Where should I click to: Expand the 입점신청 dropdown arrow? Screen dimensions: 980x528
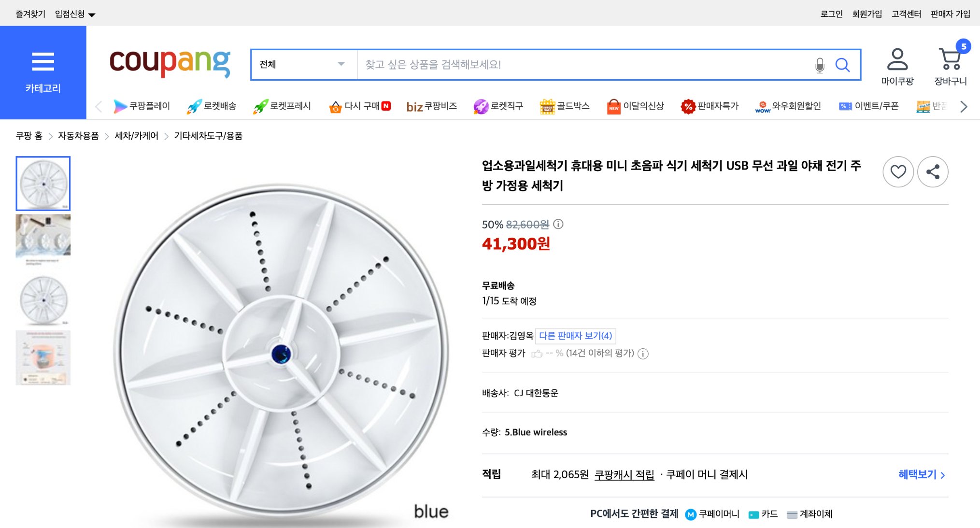click(x=92, y=14)
